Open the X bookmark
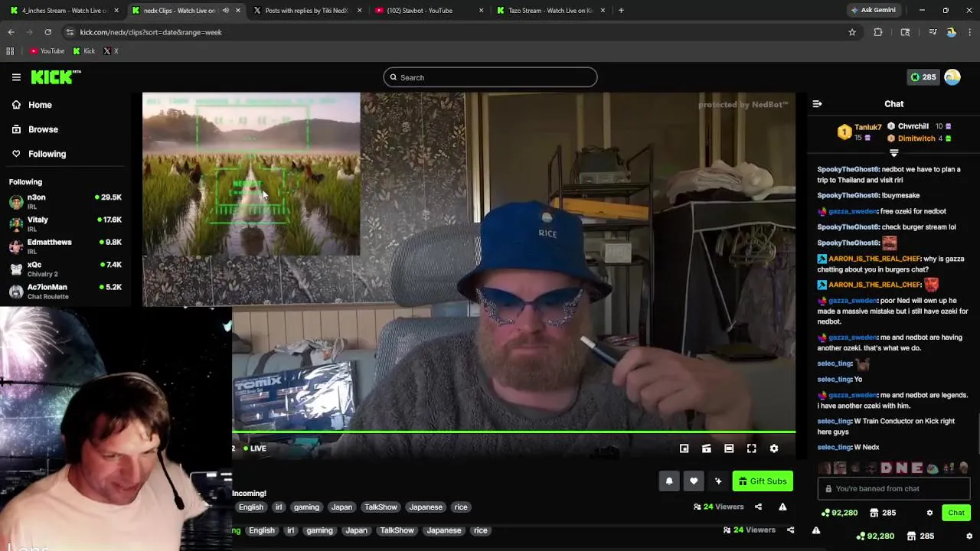 [x=110, y=51]
